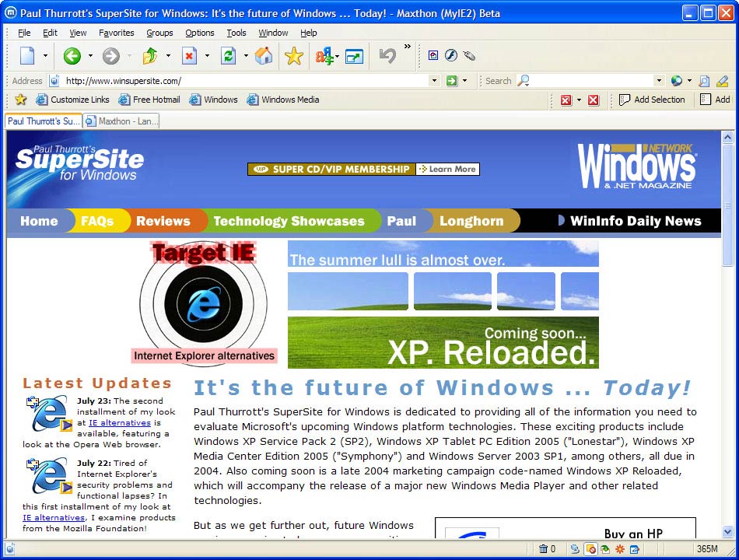Toggle the green auto-refresh status icon
Viewport: 739px width, 560px height.
604,548
